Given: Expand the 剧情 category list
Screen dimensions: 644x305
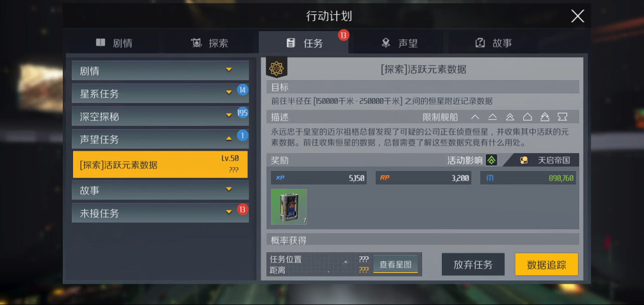Looking at the screenshot, I should [160, 71].
